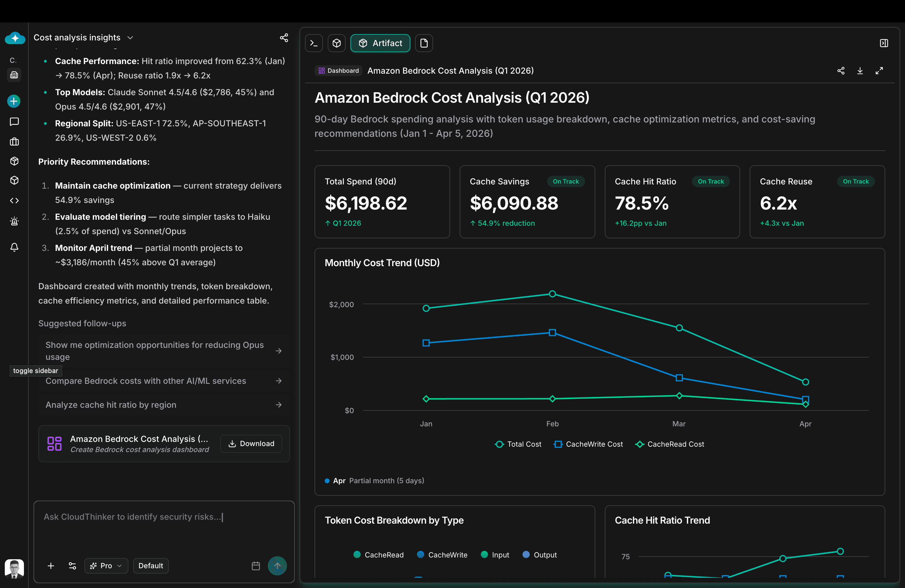Download the Amazon Bedrock Cost Analysis file
The image size is (905, 588).
coord(251,443)
